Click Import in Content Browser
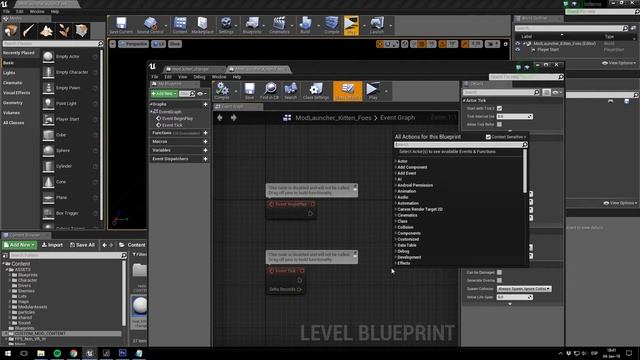Image resolution: width=640 pixels, height=360 pixels. (52, 245)
